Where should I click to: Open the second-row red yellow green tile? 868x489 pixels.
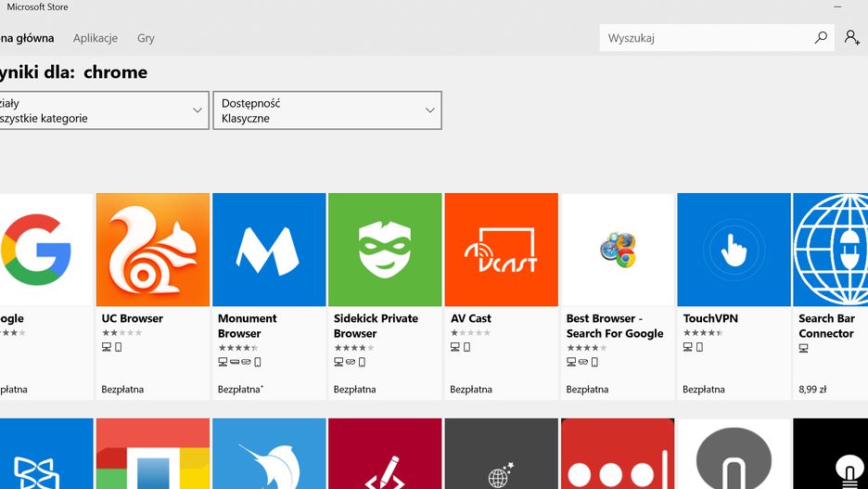[153, 454]
